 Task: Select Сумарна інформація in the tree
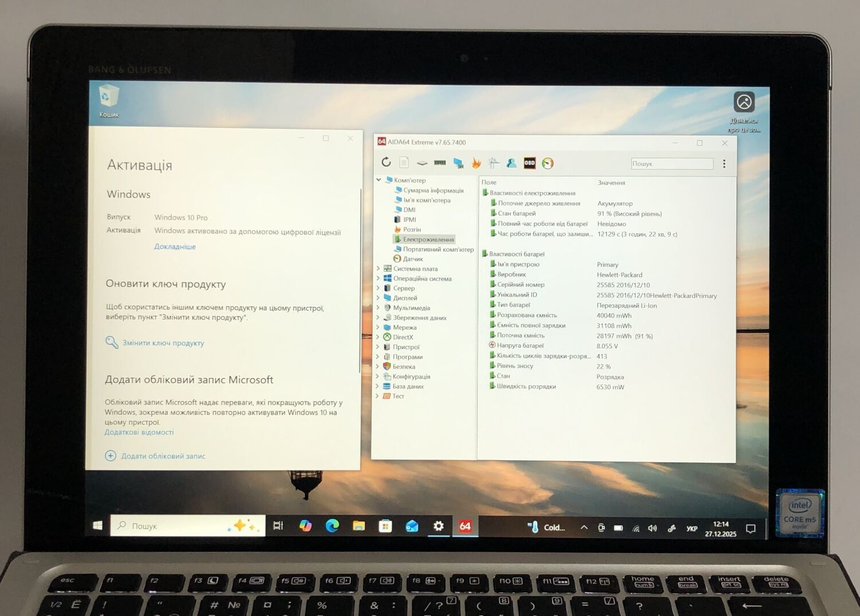tap(433, 190)
